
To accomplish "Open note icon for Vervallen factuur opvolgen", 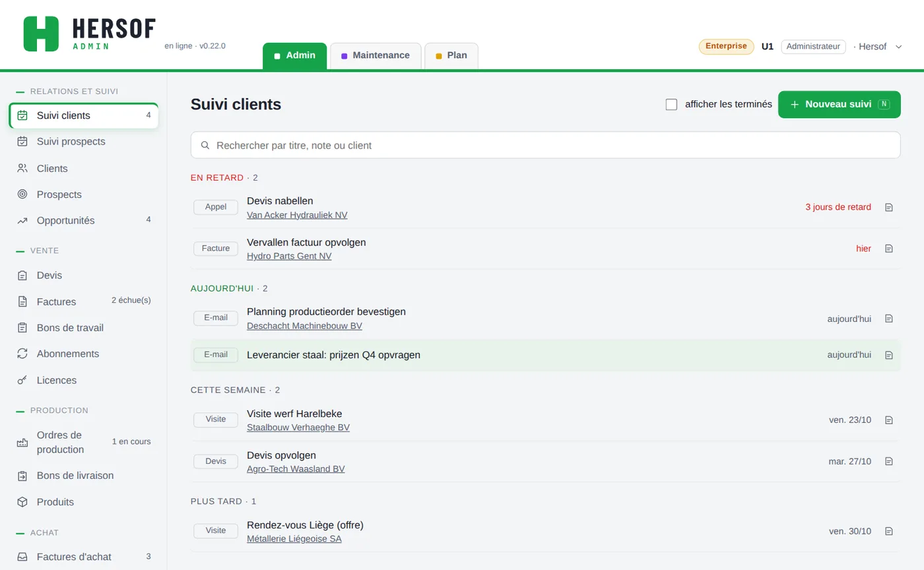I will (x=889, y=249).
